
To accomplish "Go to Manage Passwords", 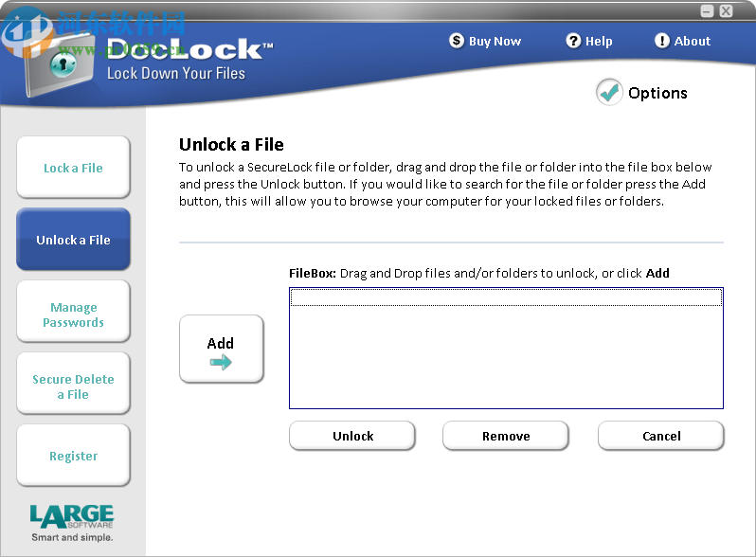I will [73, 312].
